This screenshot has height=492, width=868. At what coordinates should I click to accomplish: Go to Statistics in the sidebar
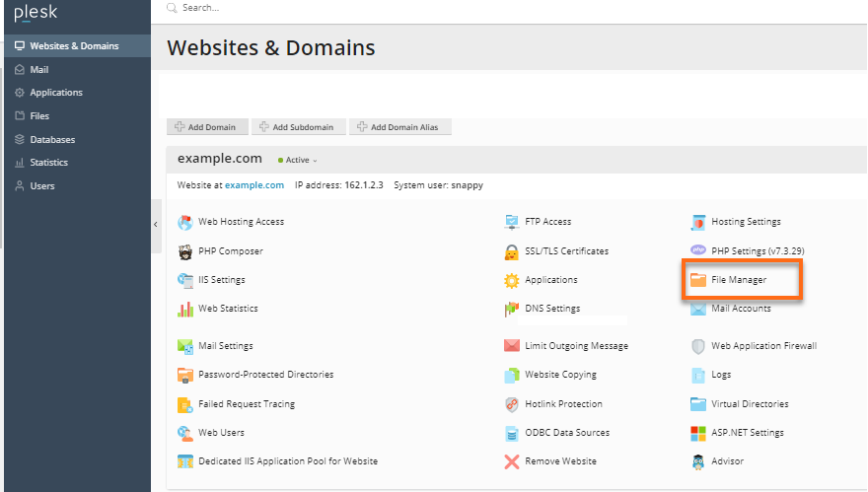(x=48, y=163)
